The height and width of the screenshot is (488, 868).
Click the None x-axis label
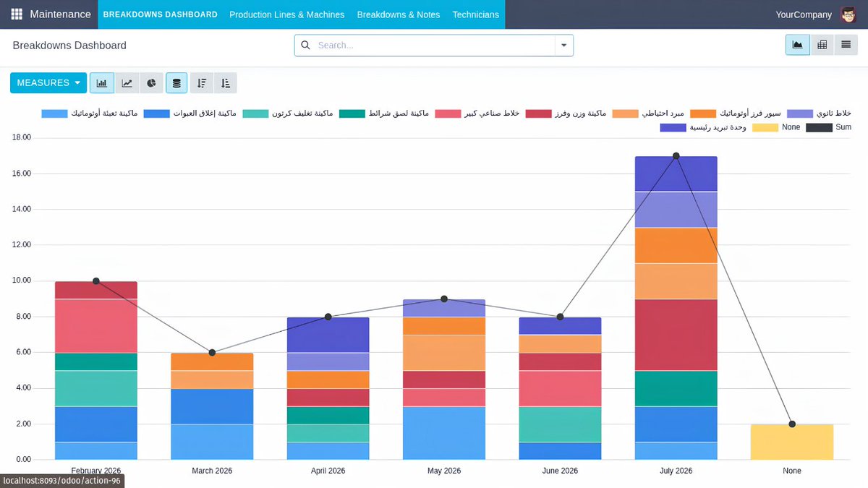click(792, 471)
